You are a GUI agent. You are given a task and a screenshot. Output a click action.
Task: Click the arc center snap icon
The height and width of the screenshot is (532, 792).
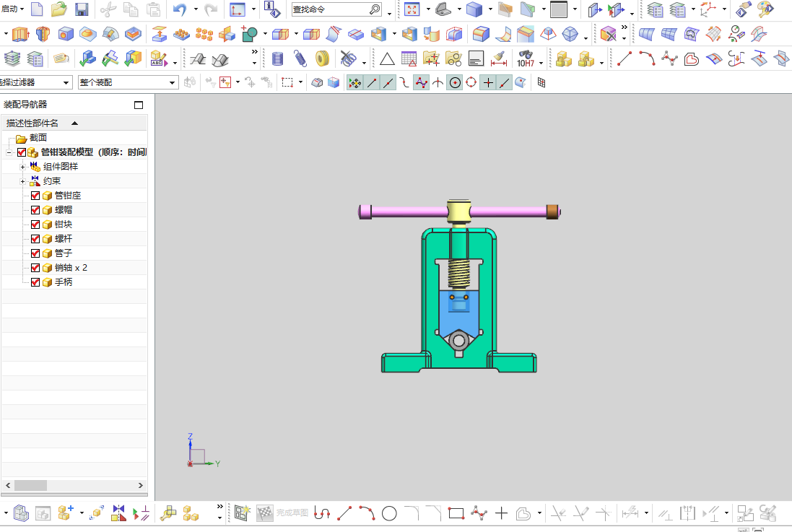[455, 82]
